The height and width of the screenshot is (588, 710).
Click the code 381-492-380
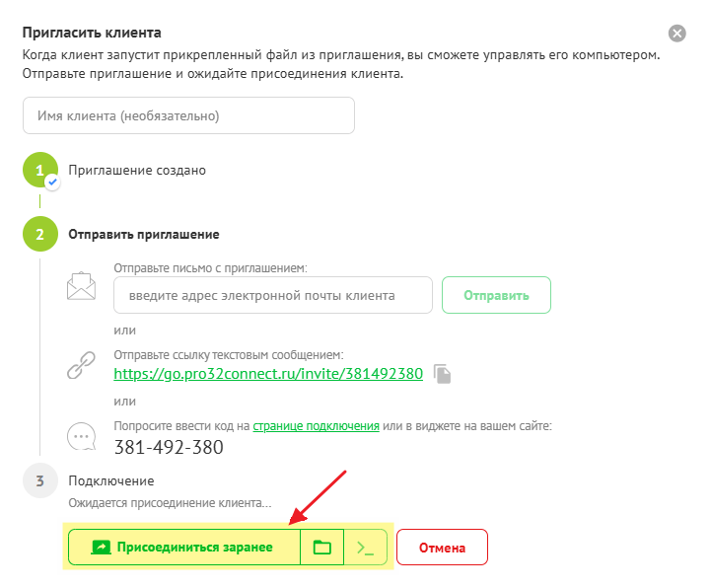(168, 448)
